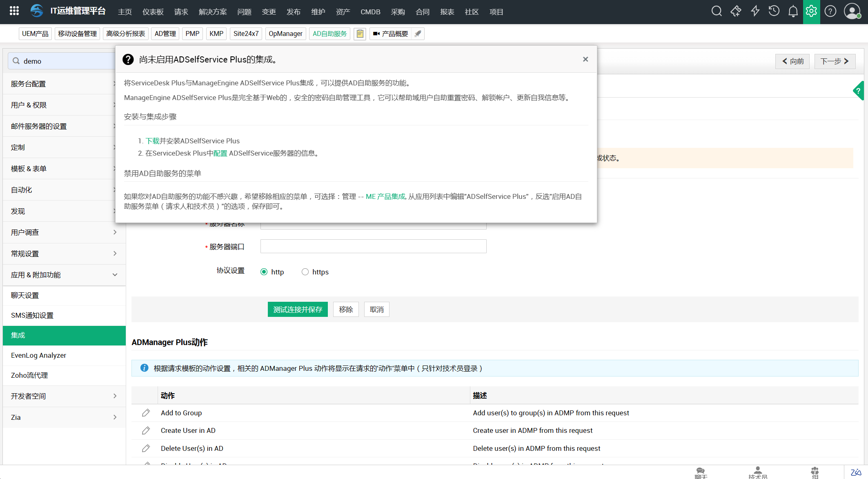The height and width of the screenshot is (479, 868).
Task: Open admin settings gear icon
Action: click(811, 11)
